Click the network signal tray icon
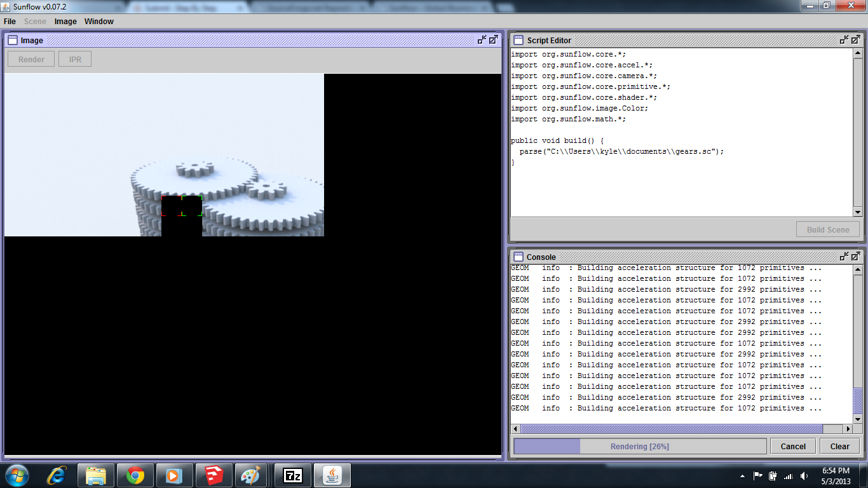868x488 pixels. (789, 476)
